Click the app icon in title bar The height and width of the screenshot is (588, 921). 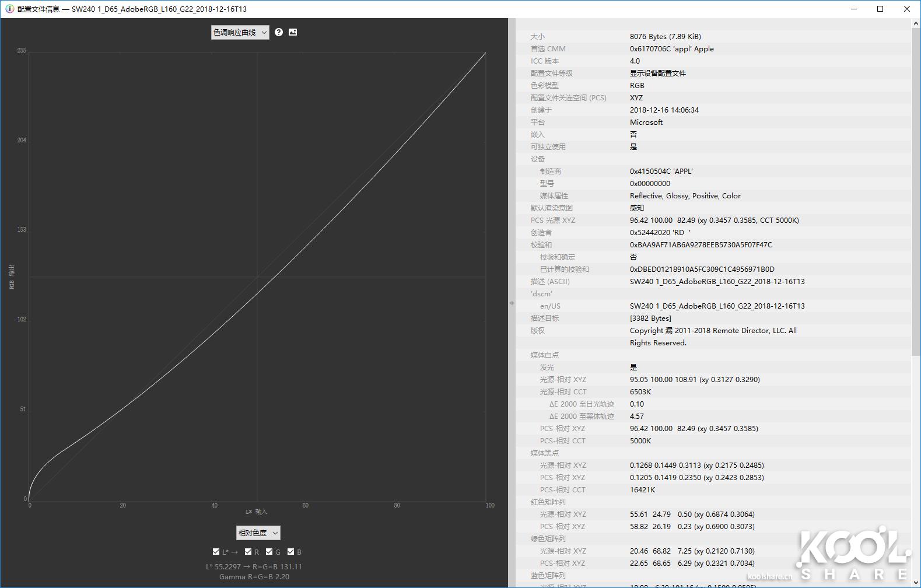tap(9, 9)
